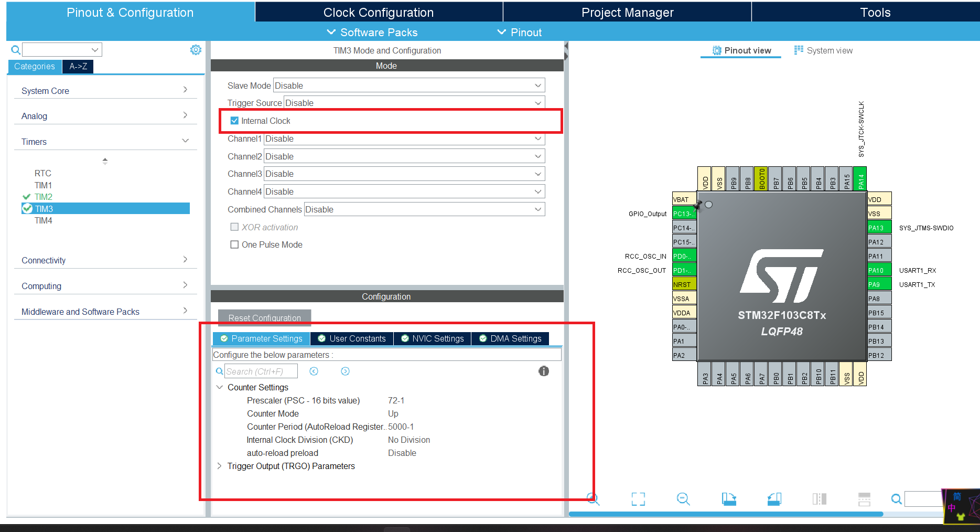Image resolution: width=980 pixels, height=532 pixels.
Task: Open the Pinout dropdown menu
Action: tap(520, 33)
